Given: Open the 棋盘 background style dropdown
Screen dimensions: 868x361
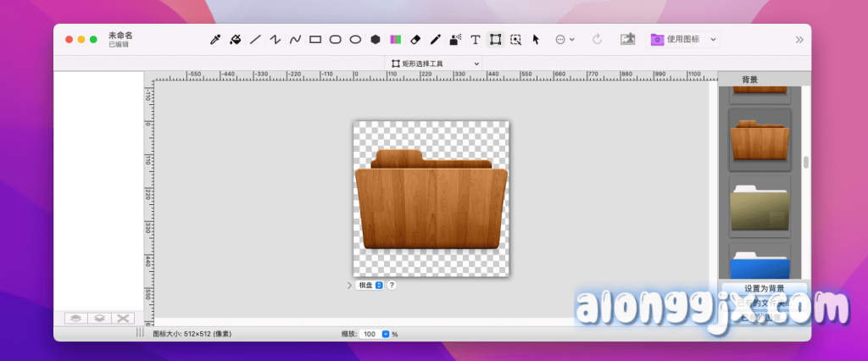Looking at the screenshot, I should click(x=370, y=286).
